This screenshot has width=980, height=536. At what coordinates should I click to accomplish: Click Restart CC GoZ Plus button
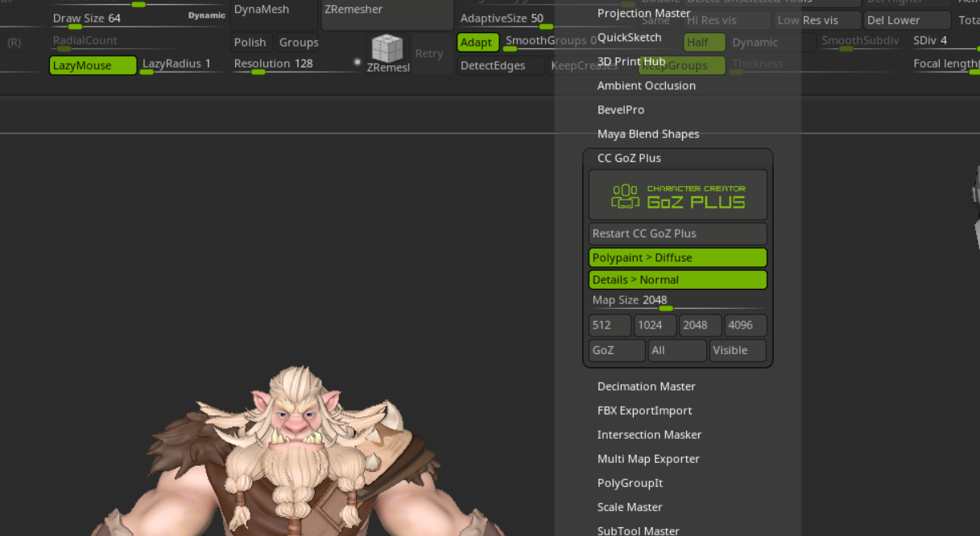coord(678,233)
